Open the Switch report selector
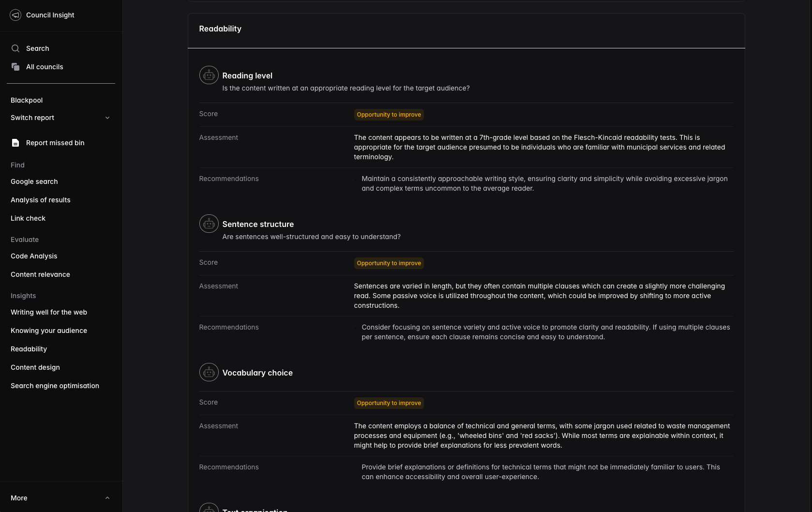Screen dimensions: 812x512 click(x=32, y=118)
